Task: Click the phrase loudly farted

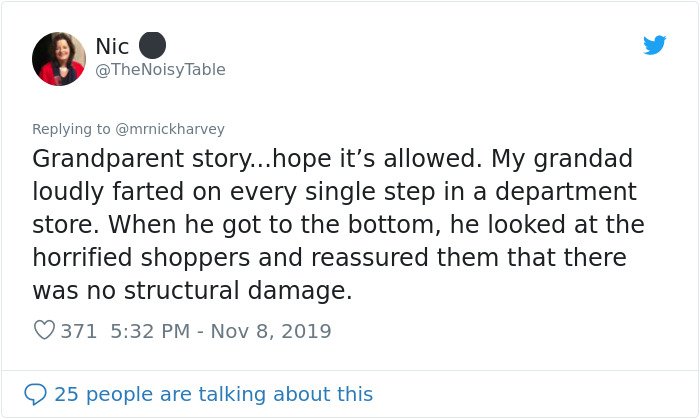Action: click(x=108, y=192)
